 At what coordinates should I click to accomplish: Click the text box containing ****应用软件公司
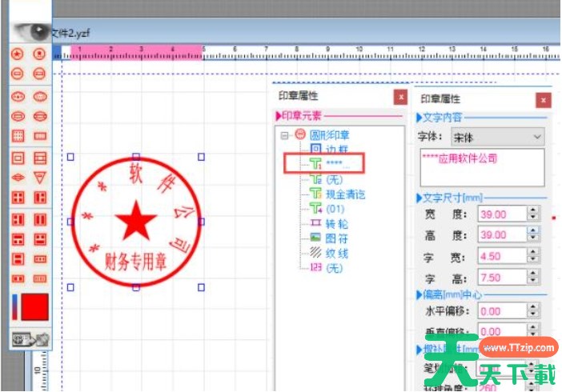480,166
